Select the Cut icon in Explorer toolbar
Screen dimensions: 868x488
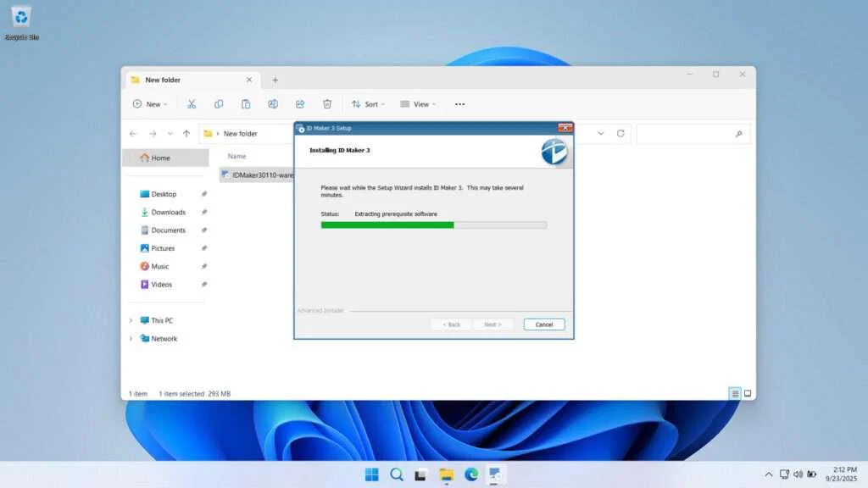pyautogui.click(x=192, y=103)
